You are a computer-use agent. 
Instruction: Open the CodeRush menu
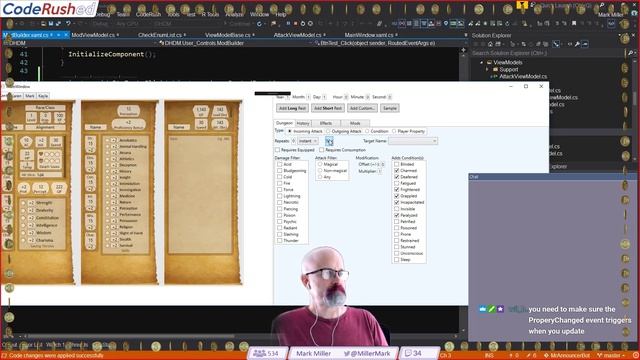148,14
